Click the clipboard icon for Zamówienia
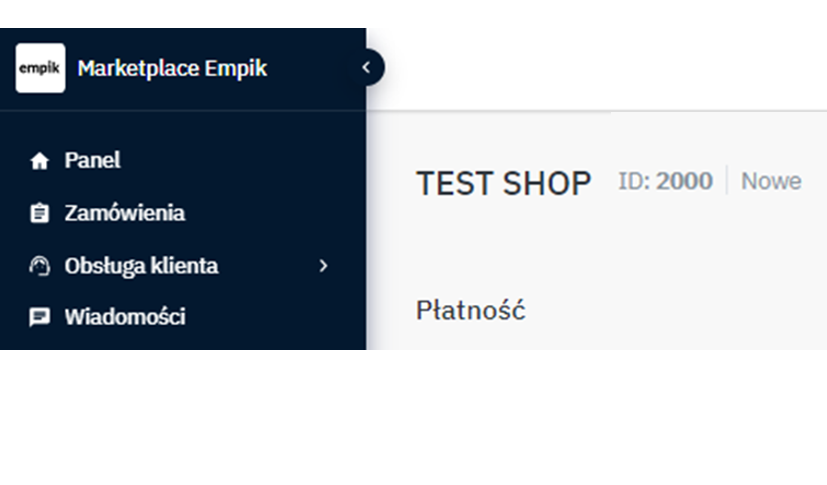Image resolution: width=827 pixels, height=485 pixels. click(x=40, y=213)
